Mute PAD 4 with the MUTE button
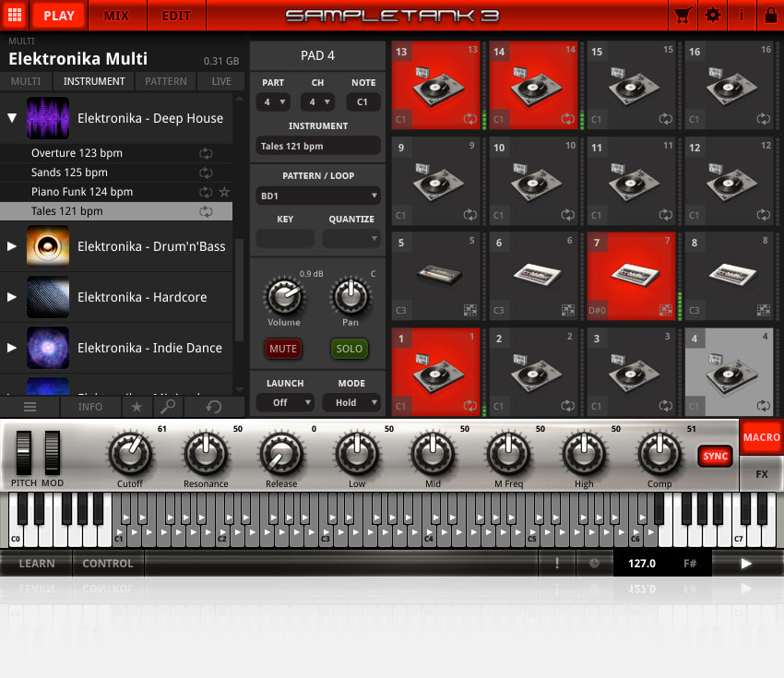This screenshot has width=784, height=678. pos(283,349)
